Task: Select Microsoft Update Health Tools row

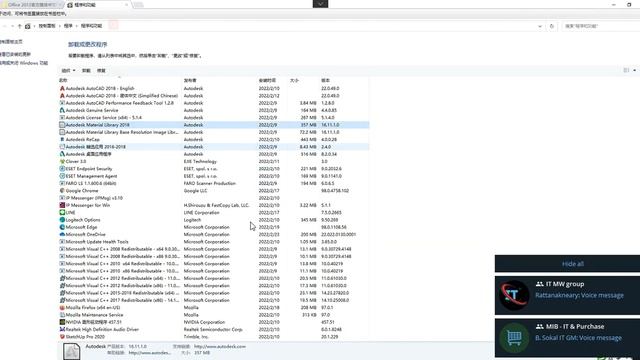Action: 214,242
